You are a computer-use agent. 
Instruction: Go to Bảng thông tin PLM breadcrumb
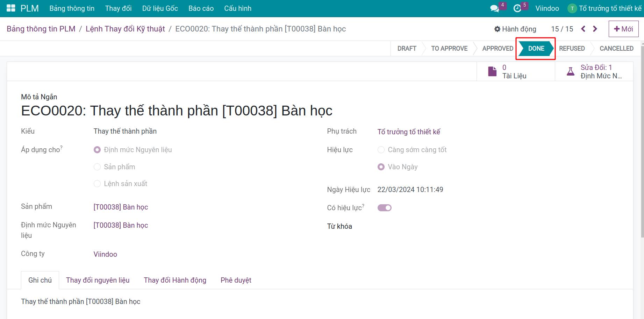[41, 29]
